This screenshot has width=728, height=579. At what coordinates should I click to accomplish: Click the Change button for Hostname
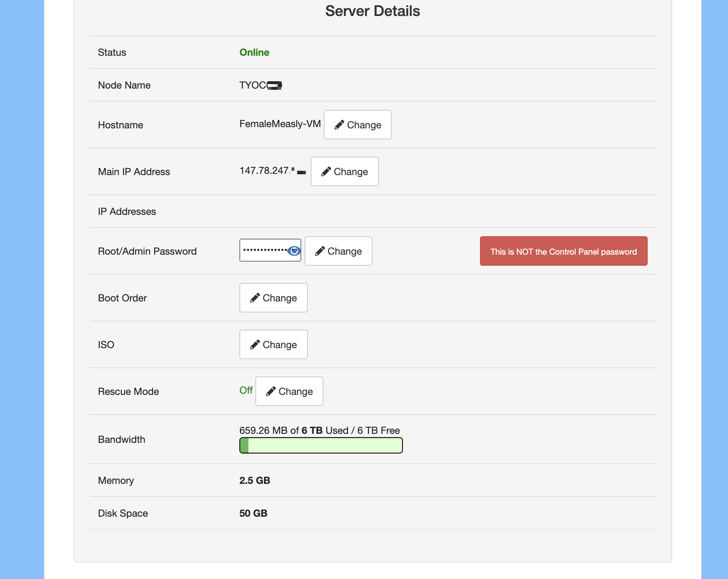[358, 125]
